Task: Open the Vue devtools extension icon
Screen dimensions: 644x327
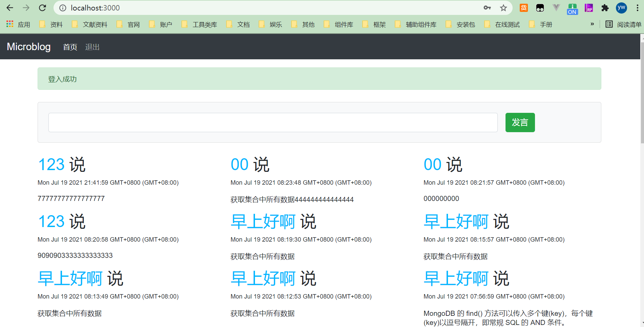Action: coord(556,8)
